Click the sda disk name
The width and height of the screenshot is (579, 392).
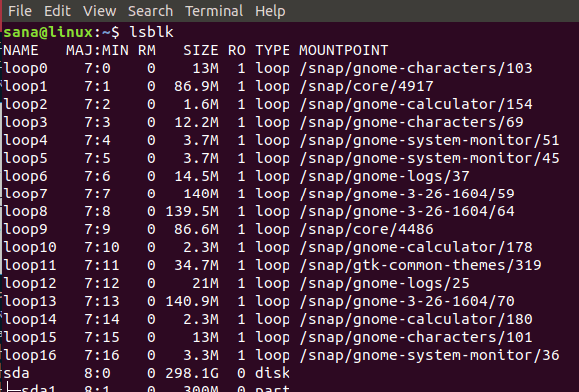(x=16, y=373)
